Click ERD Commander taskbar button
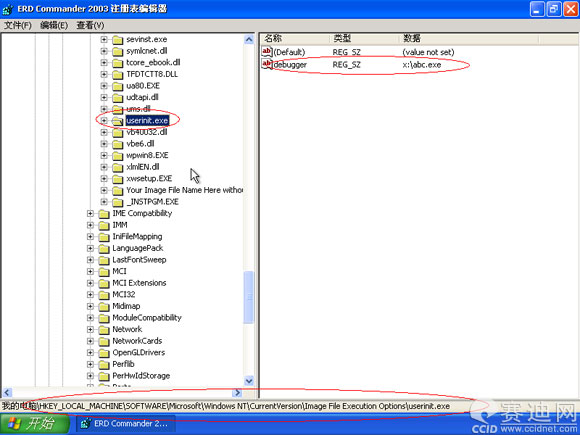Image resolution: width=580 pixels, height=435 pixels. [x=126, y=424]
